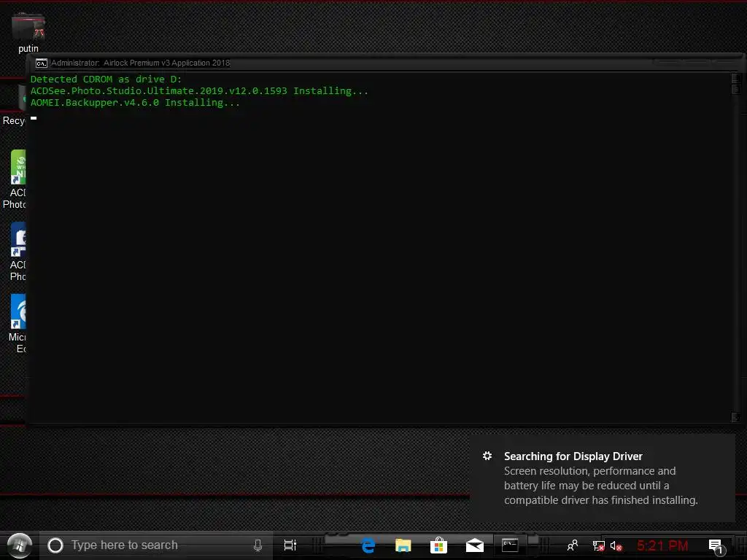
Task: Open the People icon in system tray
Action: pos(573,545)
